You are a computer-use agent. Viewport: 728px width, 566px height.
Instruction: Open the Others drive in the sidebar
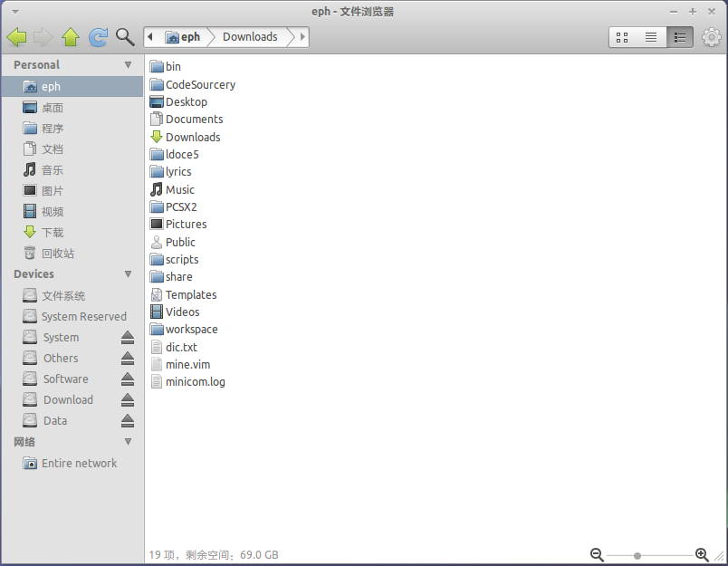coord(61,359)
